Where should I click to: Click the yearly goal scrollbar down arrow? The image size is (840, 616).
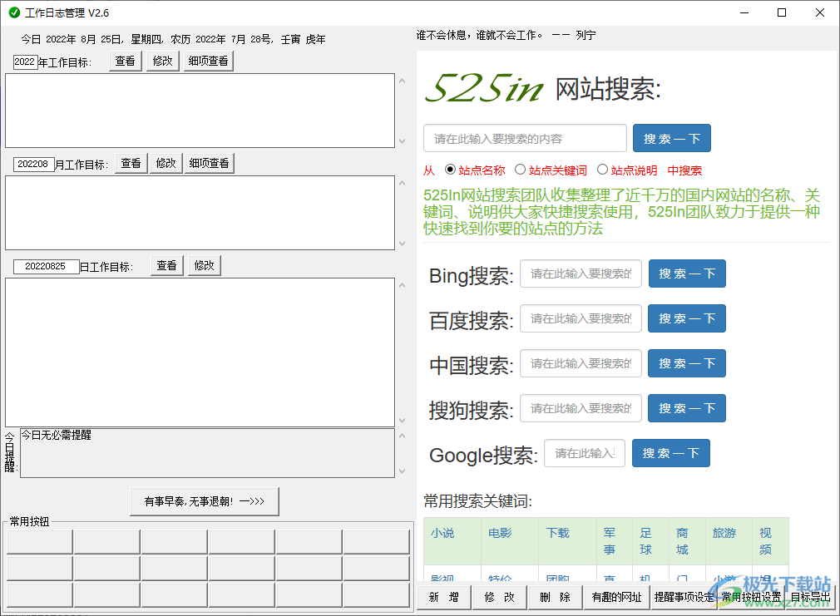[403, 140]
